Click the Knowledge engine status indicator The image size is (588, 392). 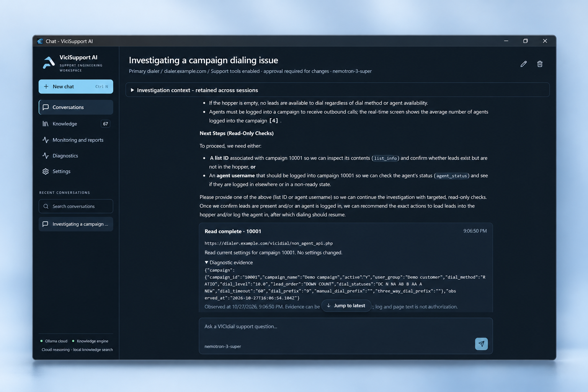click(x=90, y=341)
